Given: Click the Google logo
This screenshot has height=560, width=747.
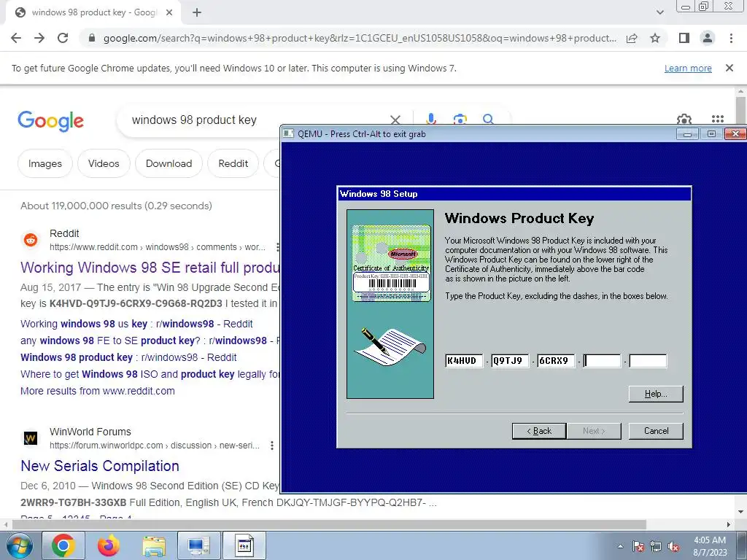Looking at the screenshot, I should tap(50, 121).
